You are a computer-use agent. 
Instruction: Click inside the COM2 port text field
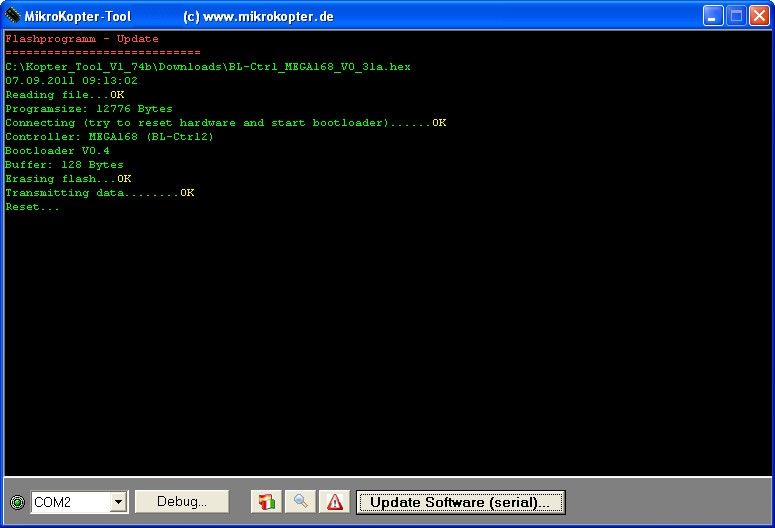point(70,502)
